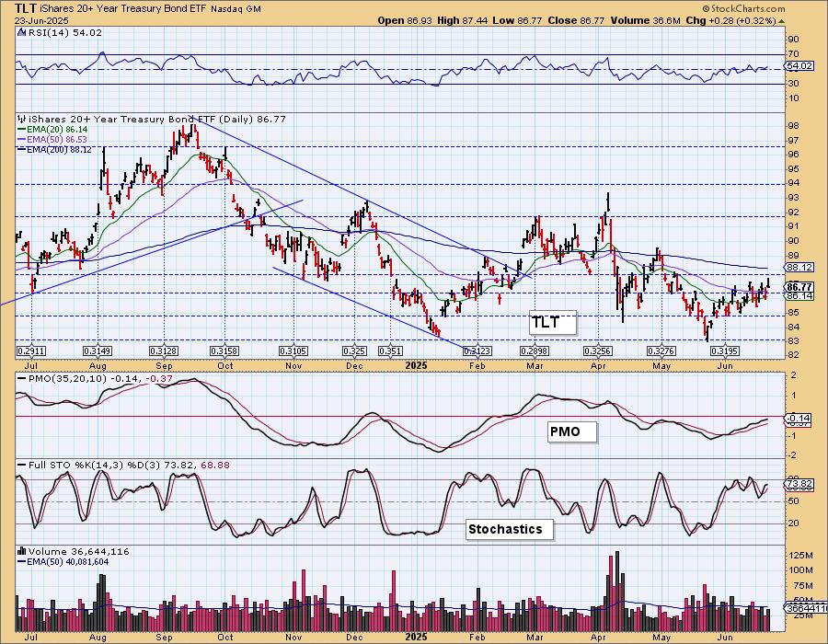Click the 86.14 price tag on the right axis
Image resolution: width=828 pixels, height=644 pixels.
799,296
